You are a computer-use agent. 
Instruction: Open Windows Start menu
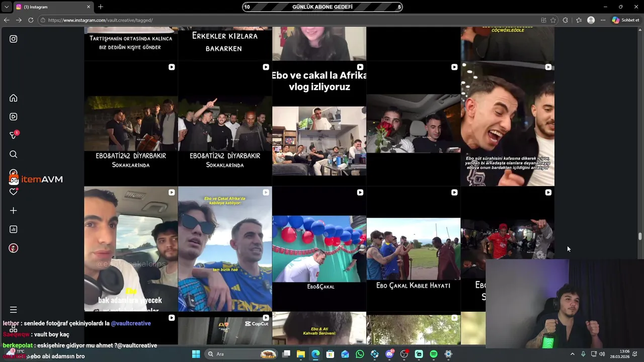196,354
